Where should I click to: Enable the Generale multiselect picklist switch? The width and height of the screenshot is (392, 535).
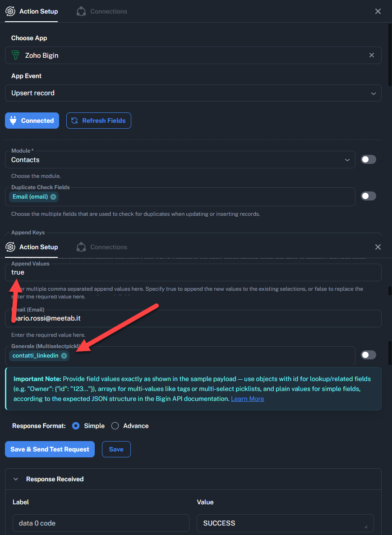tap(368, 355)
